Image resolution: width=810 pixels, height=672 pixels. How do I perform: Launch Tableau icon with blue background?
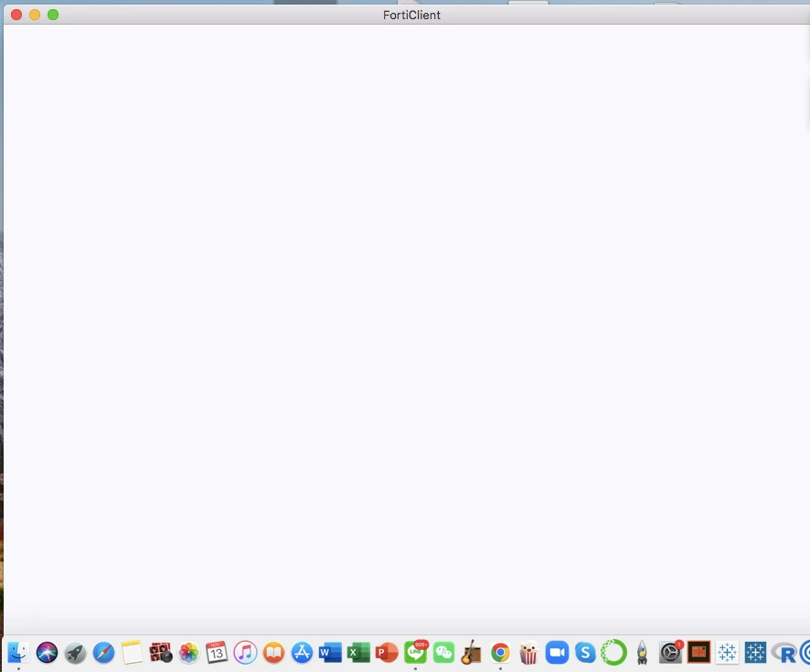[756, 653]
